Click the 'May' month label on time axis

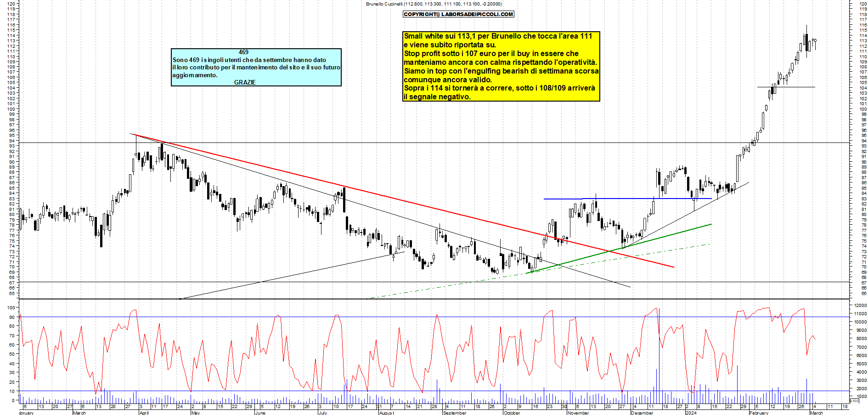(196, 413)
